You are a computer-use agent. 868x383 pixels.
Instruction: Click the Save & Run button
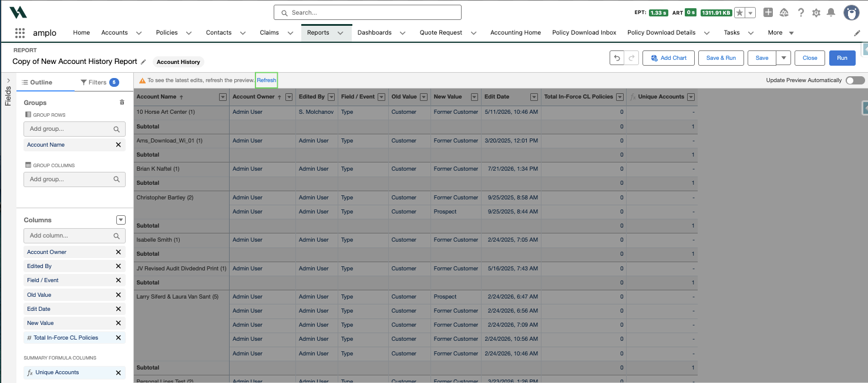pyautogui.click(x=721, y=58)
